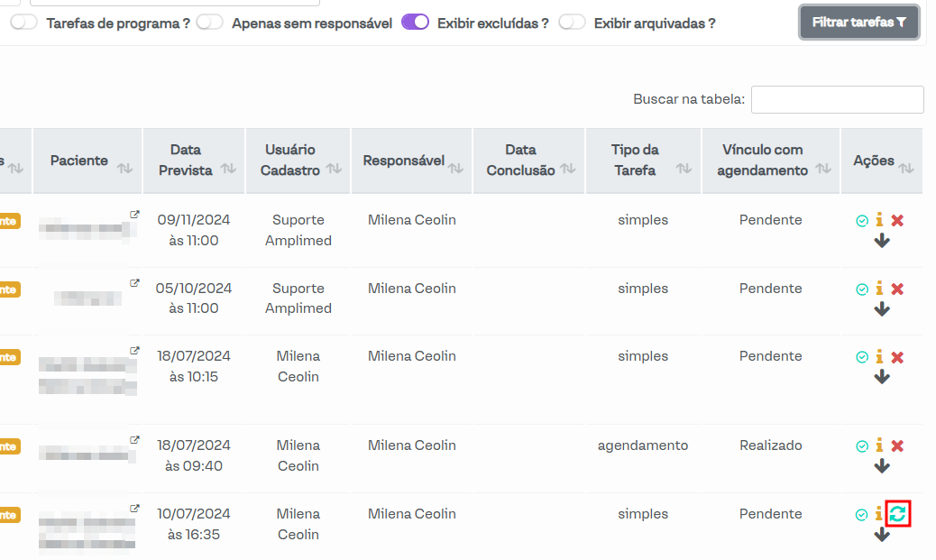Image resolution: width=936 pixels, height=560 pixels.
Task: Sort table by 'Data Prevista' column
Action: (194, 161)
